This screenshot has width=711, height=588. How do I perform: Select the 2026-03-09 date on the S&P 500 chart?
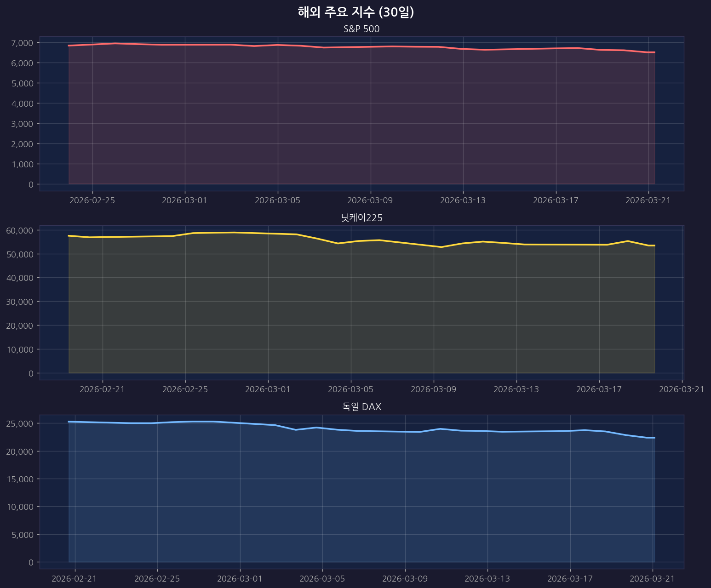[x=370, y=200]
